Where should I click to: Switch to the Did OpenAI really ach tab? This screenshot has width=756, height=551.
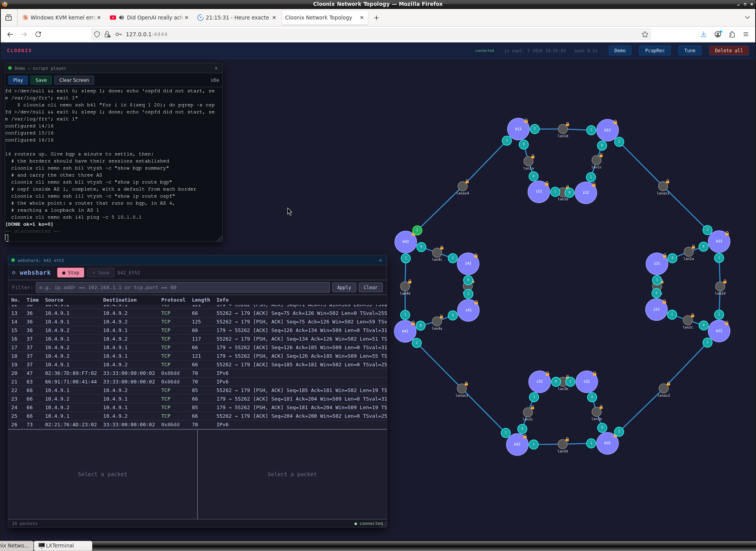point(150,18)
